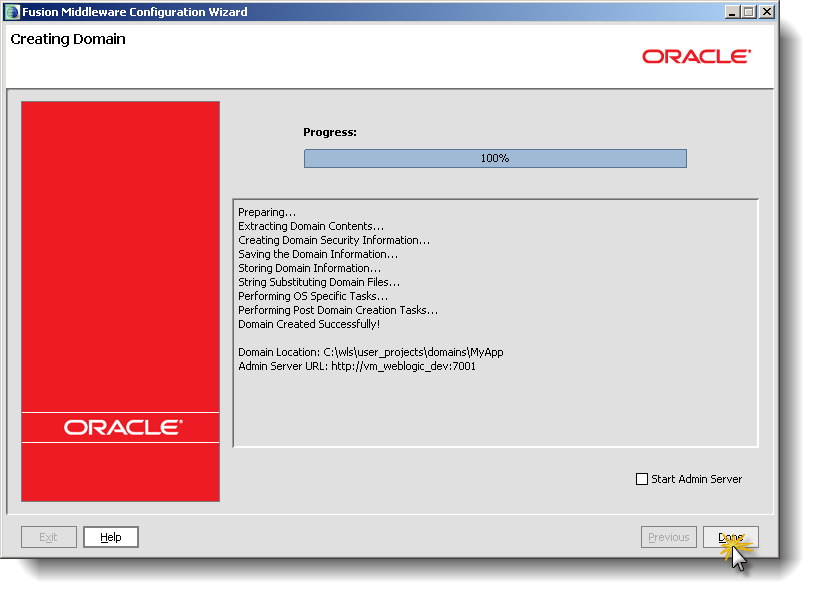The image size is (820, 599).
Task: Click the Exit button
Action: (48, 537)
